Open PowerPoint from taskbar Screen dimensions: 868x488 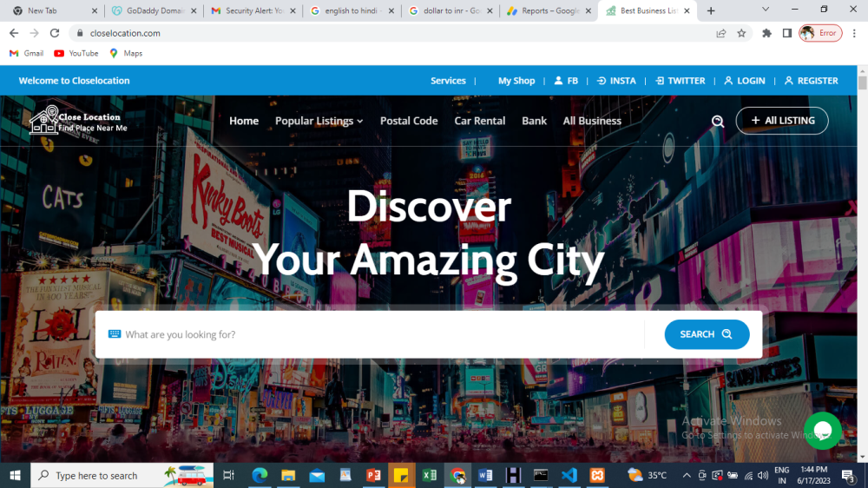tap(373, 475)
